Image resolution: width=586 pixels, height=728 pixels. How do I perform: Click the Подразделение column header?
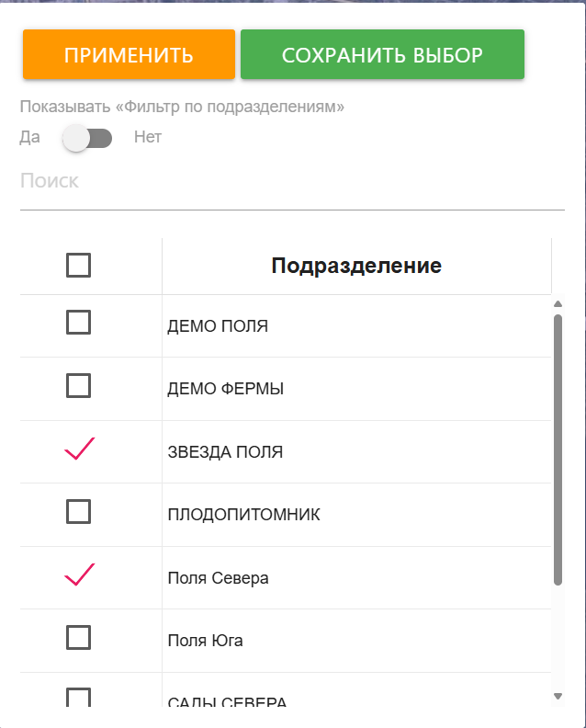[356, 267]
